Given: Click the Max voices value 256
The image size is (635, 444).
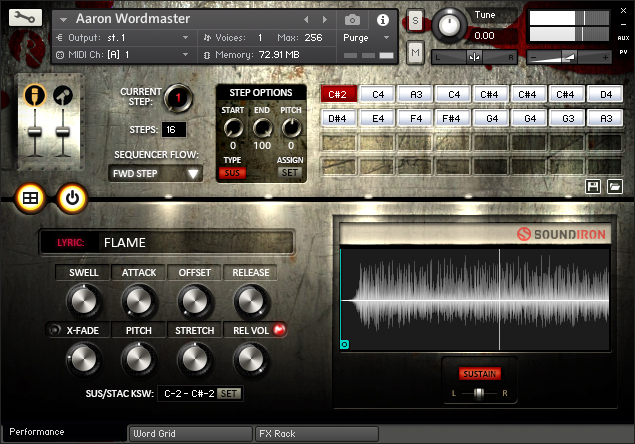Looking at the screenshot, I should [x=313, y=38].
